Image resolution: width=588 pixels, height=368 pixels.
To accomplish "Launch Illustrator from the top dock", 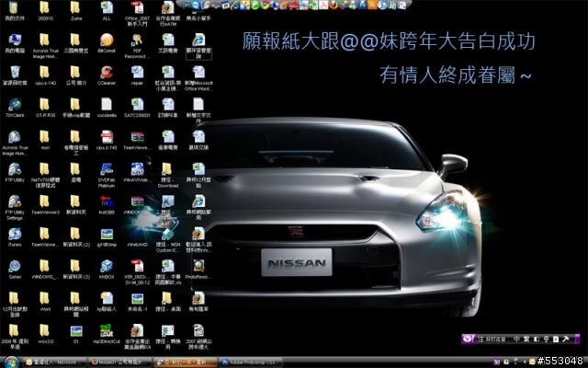I will [x=372, y=5].
